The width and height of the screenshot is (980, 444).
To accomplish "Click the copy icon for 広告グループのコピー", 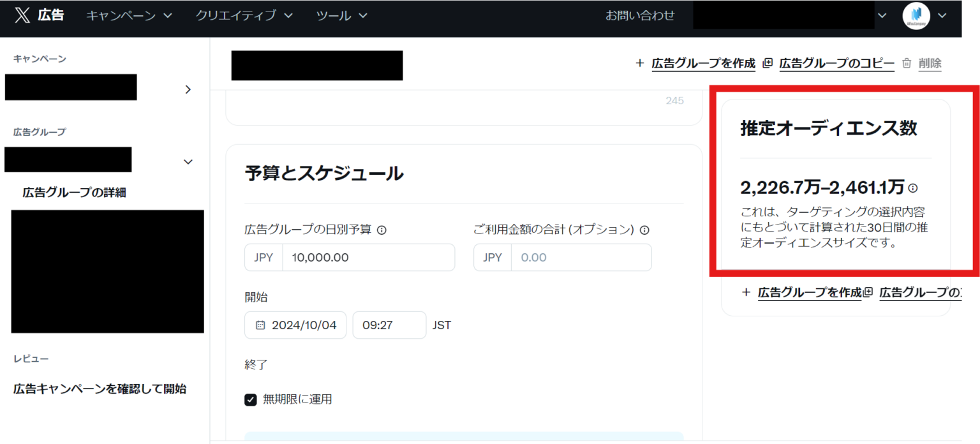I will click(x=768, y=63).
